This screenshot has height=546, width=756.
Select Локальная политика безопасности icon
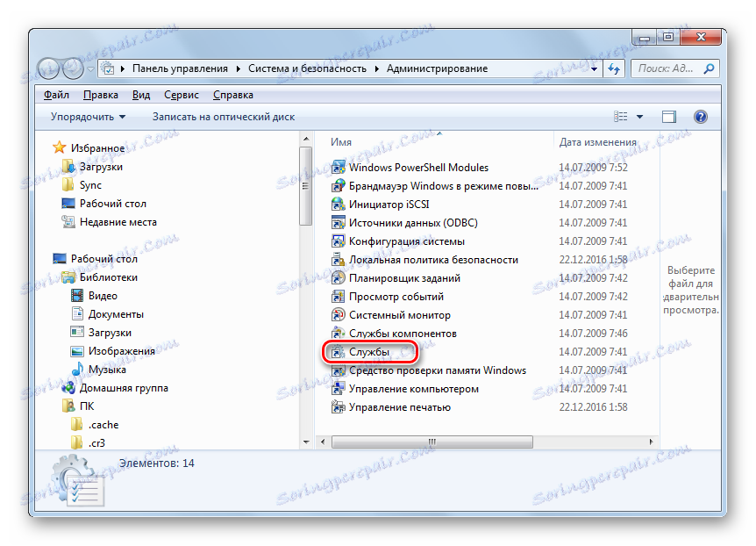pos(338,260)
